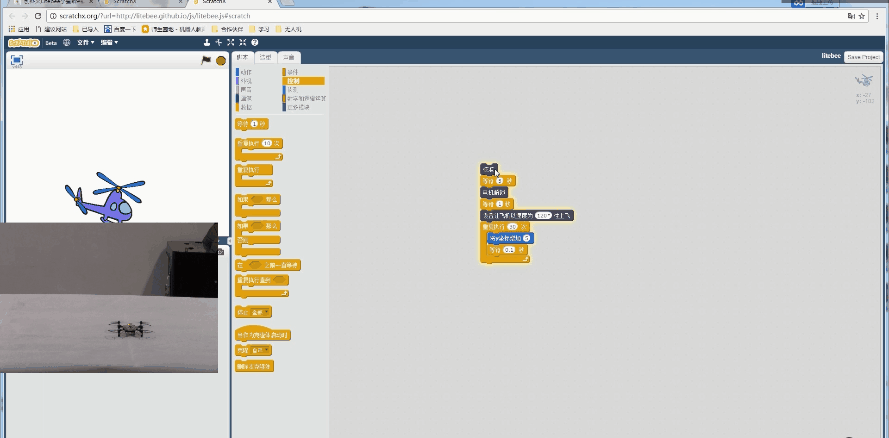Open the File dropdown menu

pyautogui.click(x=86, y=42)
